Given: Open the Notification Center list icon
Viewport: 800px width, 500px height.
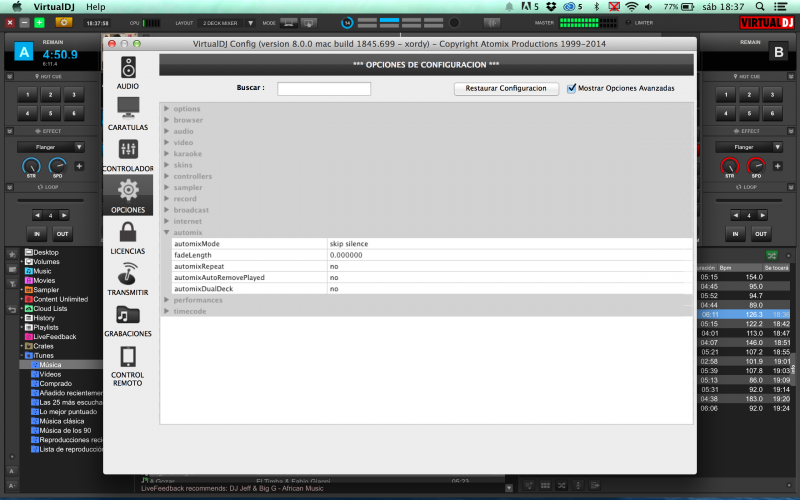Looking at the screenshot, I should 780,7.
